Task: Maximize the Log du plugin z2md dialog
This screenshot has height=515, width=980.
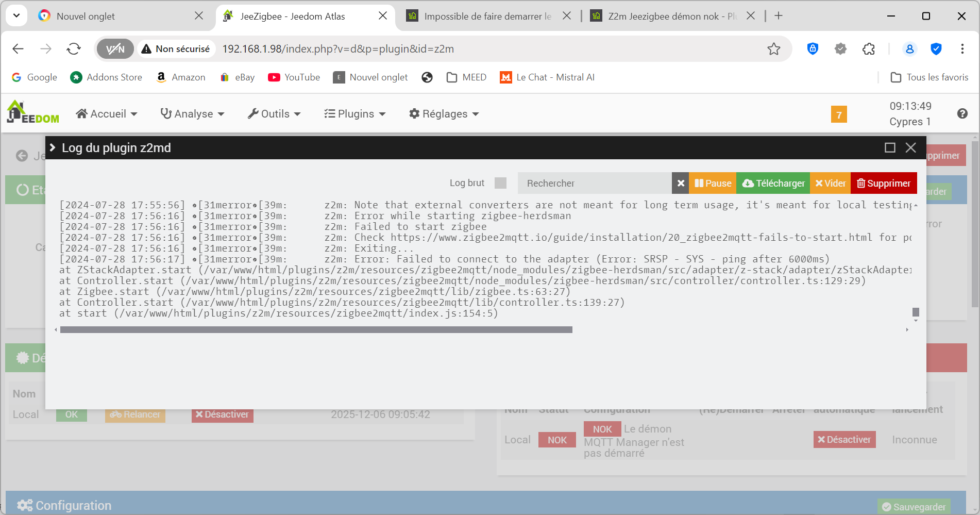Action: [890, 148]
